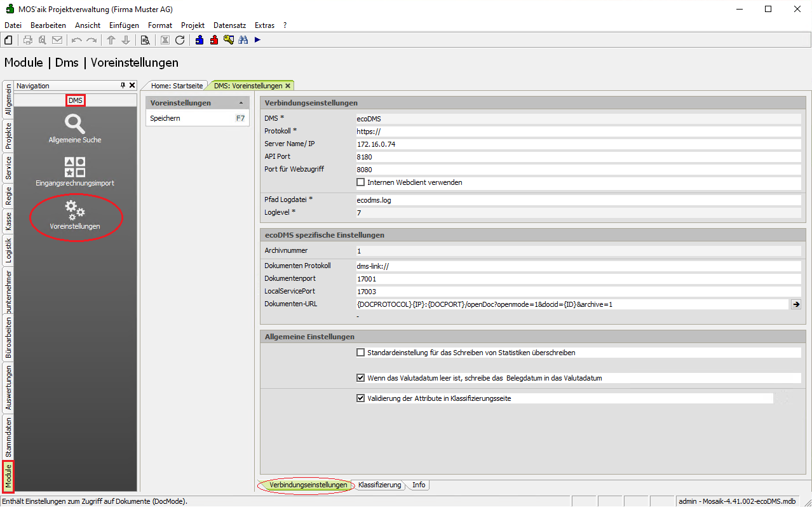Image resolution: width=812 pixels, height=507 pixels.
Task: Click the red puzzle piece icon
Action: pyautogui.click(x=214, y=40)
